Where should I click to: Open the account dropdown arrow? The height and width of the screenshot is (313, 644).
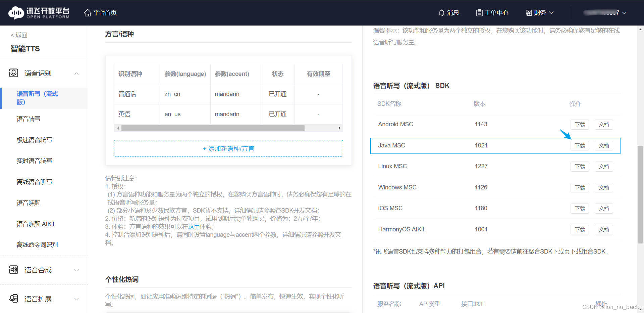(x=624, y=13)
